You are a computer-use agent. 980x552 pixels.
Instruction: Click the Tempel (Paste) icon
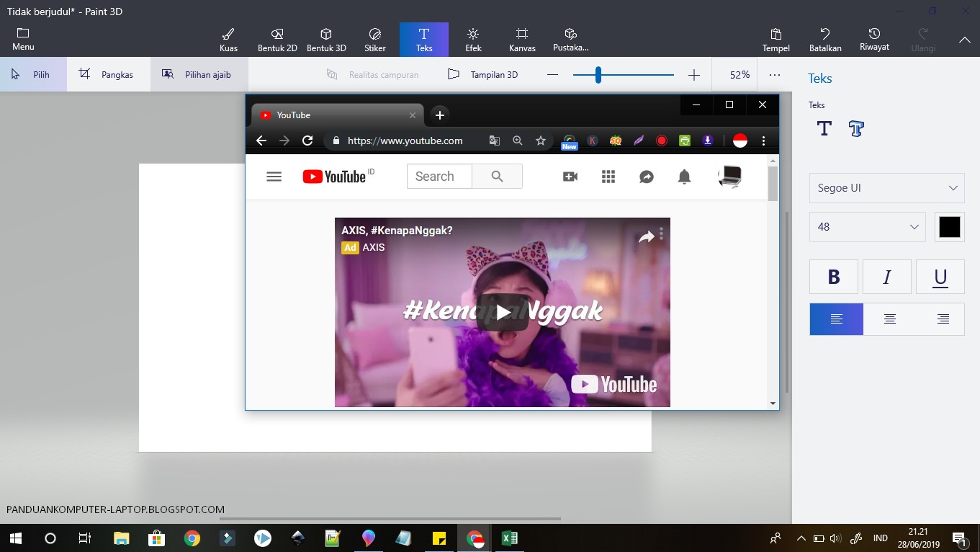tap(776, 39)
